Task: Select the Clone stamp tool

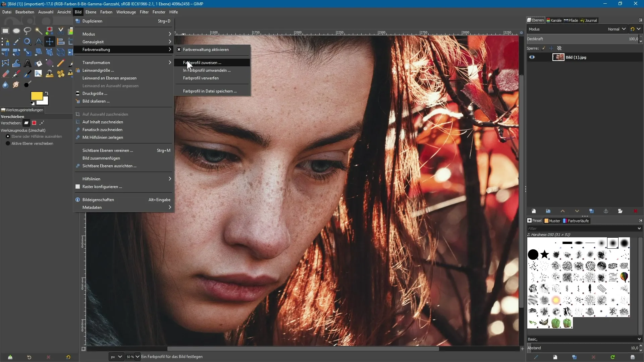Action: point(50,74)
